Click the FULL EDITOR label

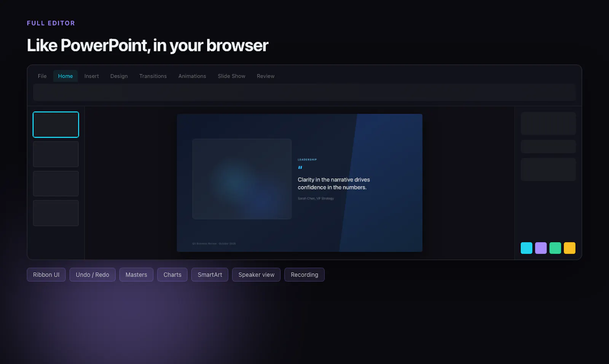[51, 23]
